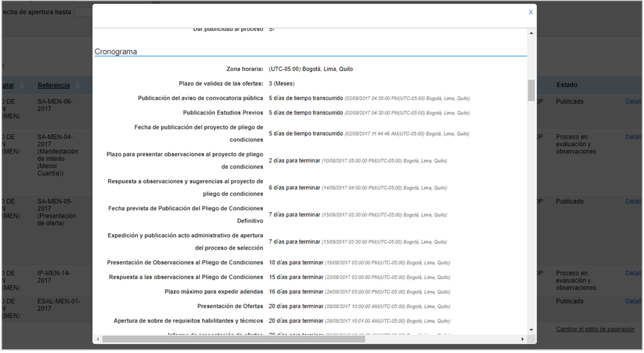This screenshot has height=353, width=644.
Task: Click the dialog's horizontal scrollbar right arrow
Action: tap(522, 339)
